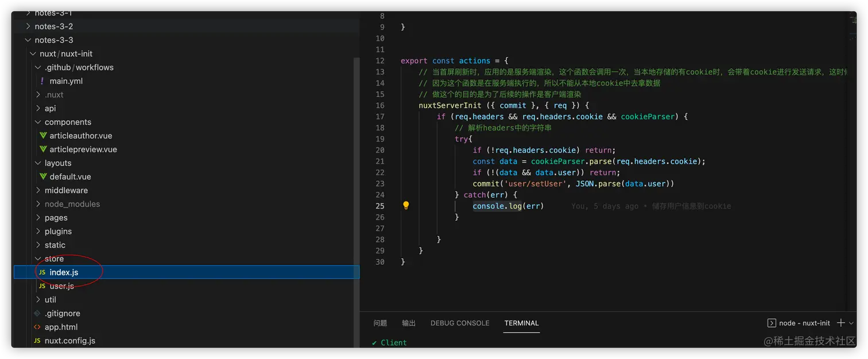Image resolution: width=868 pixels, height=359 pixels.
Task: Collapse the components folder
Action: click(38, 122)
